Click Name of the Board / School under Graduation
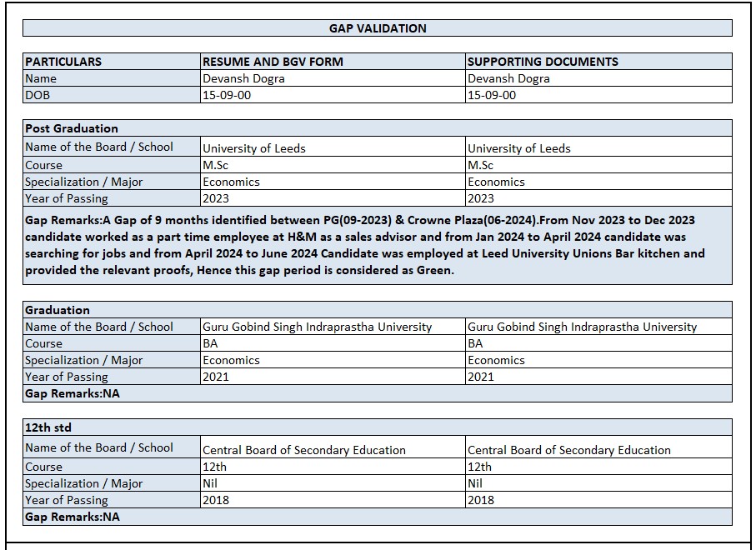This screenshot has height=550, width=756. [99, 327]
